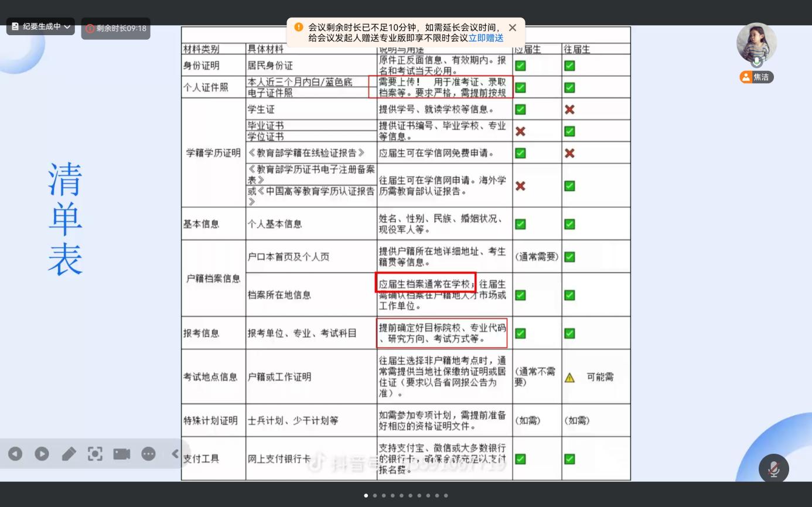The width and height of the screenshot is (812, 507).
Task: Go to the previous slide with the left arrow
Action: [x=15, y=454]
